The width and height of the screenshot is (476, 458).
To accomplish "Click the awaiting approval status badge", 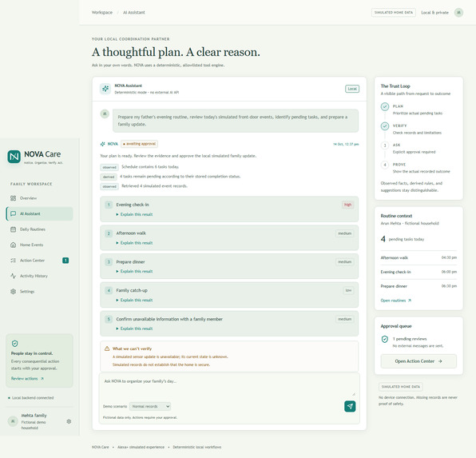I will pos(139,144).
